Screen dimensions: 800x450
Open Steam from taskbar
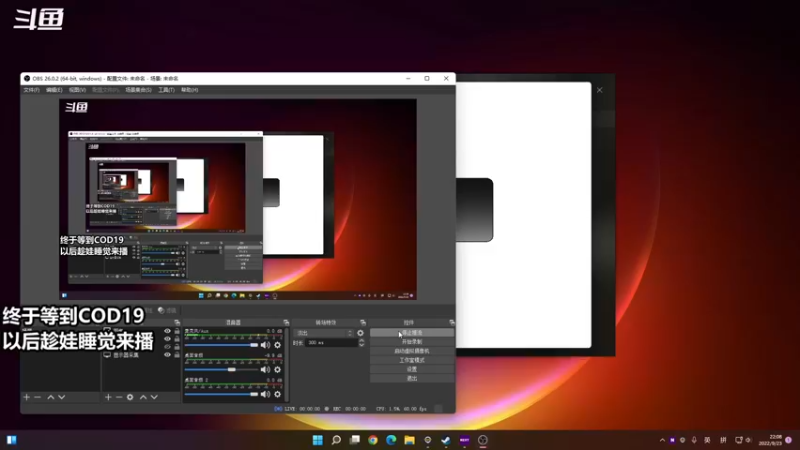[x=446, y=440]
